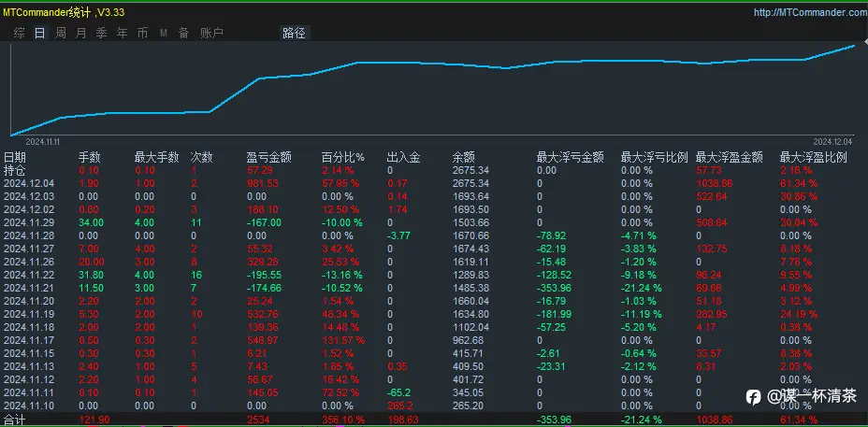Click the 盈亏金额 column header
The width and height of the screenshot is (868, 427).
[x=268, y=158]
